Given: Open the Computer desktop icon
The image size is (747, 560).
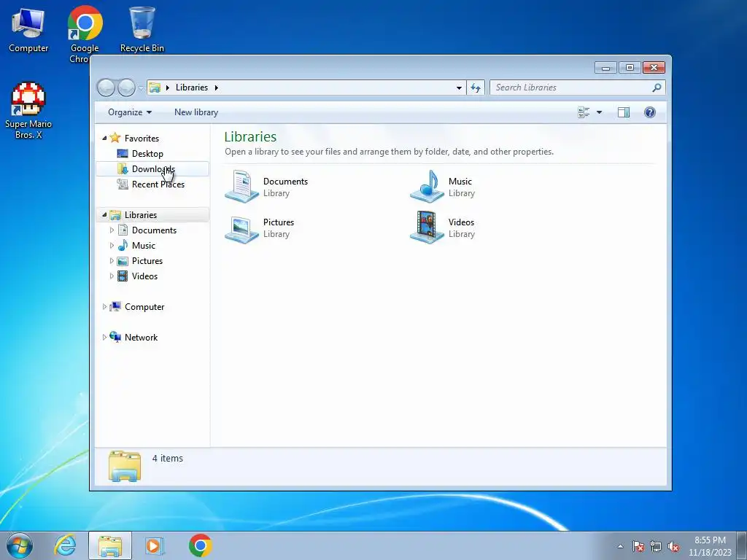Looking at the screenshot, I should pyautogui.click(x=28, y=30).
